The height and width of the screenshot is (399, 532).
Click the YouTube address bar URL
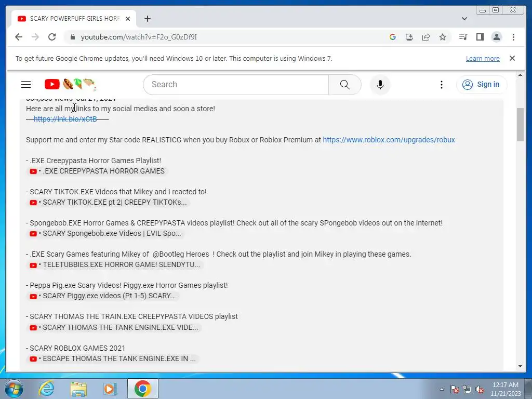(x=139, y=37)
